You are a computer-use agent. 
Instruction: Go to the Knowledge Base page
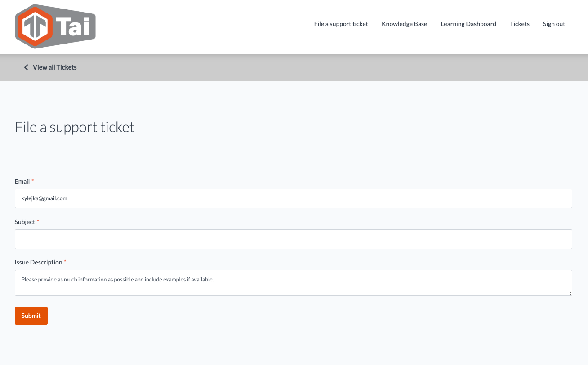tap(404, 24)
